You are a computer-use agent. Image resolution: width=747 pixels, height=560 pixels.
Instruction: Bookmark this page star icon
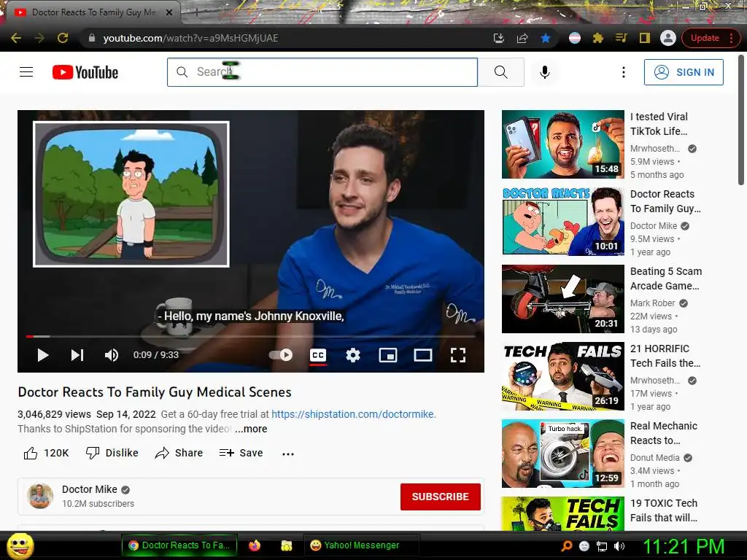point(546,38)
